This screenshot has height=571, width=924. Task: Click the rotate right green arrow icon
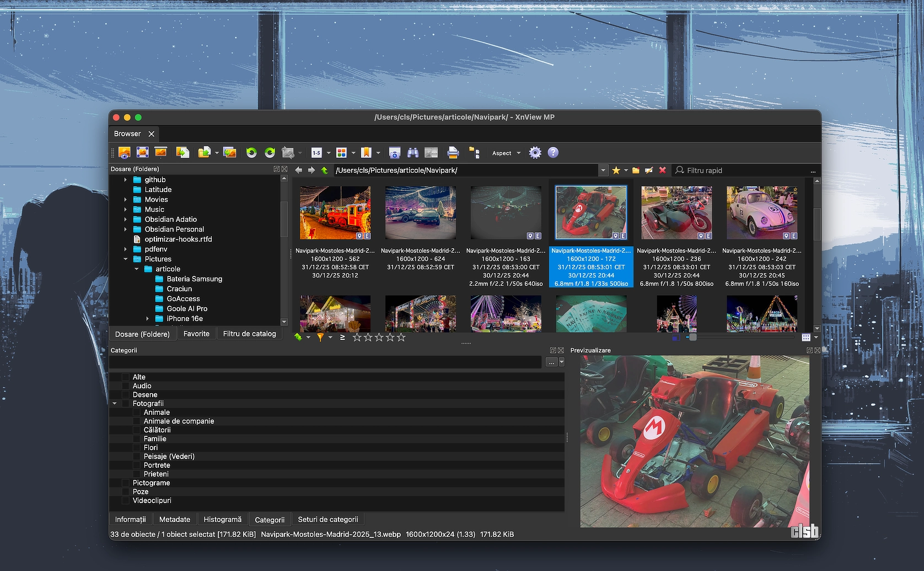click(x=270, y=153)
